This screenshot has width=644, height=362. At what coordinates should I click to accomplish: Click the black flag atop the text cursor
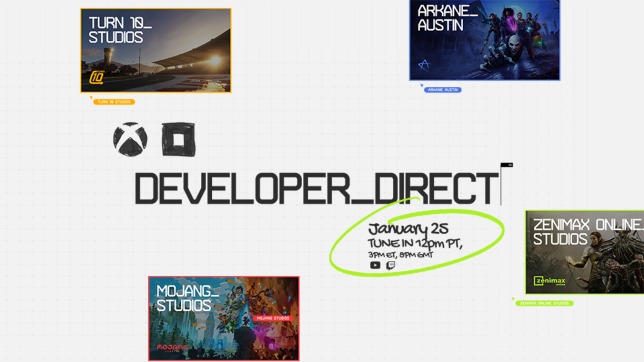pos(507,165)
